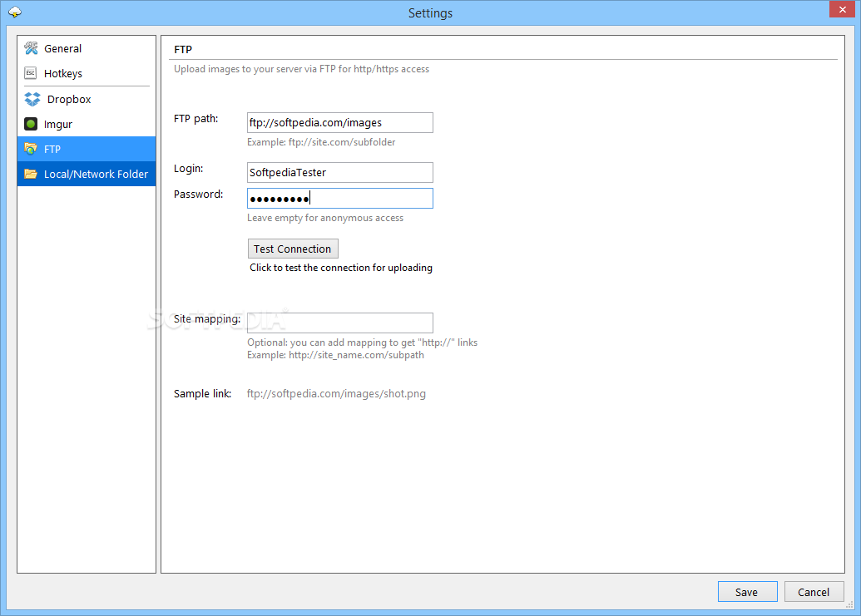This screenshot has width=861, height=616.
Task: Switch to Imgur settings
Action: coord(87,124)
